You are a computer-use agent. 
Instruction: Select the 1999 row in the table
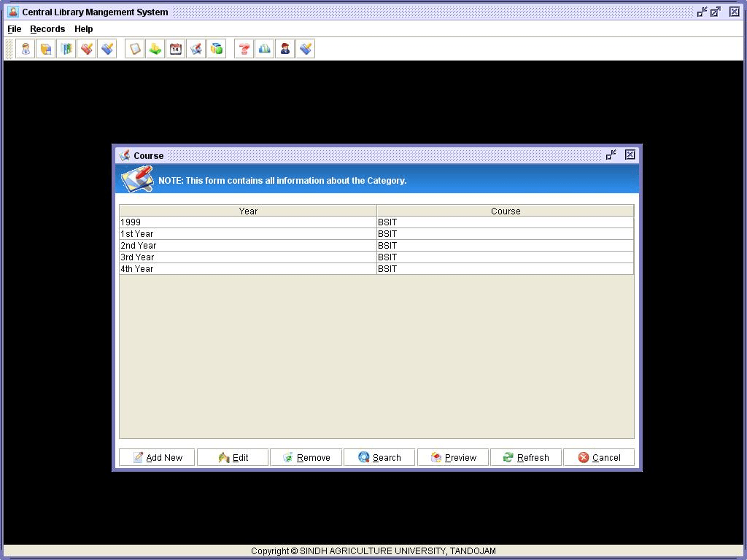(248, 222)
